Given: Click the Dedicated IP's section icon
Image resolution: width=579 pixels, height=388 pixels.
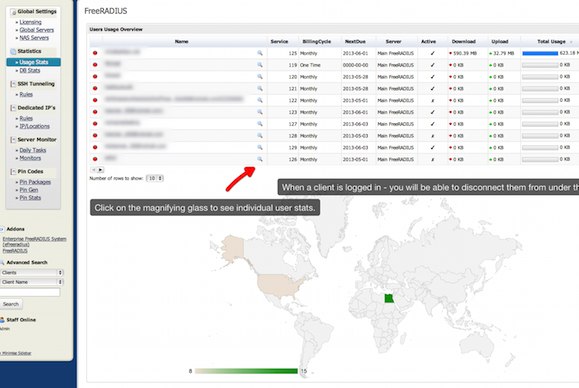Looking at the screenshot, I should (x=13, y=108).
